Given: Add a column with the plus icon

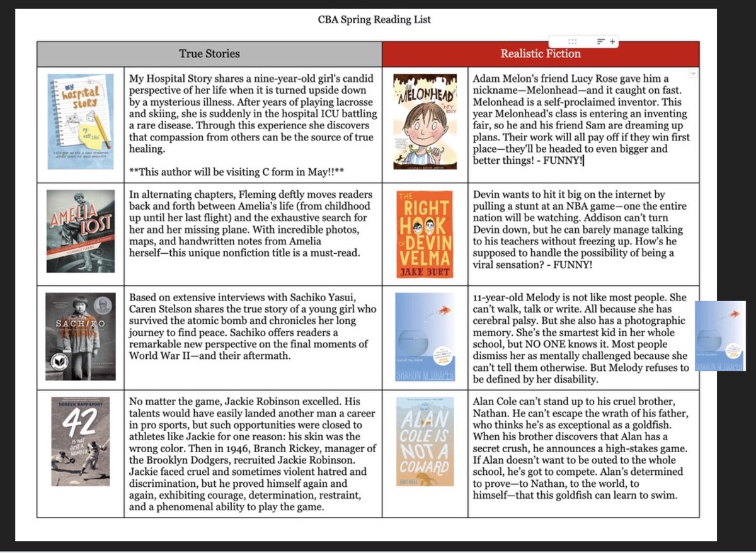Looking at the screenshot, I should [x=612, y=42].
